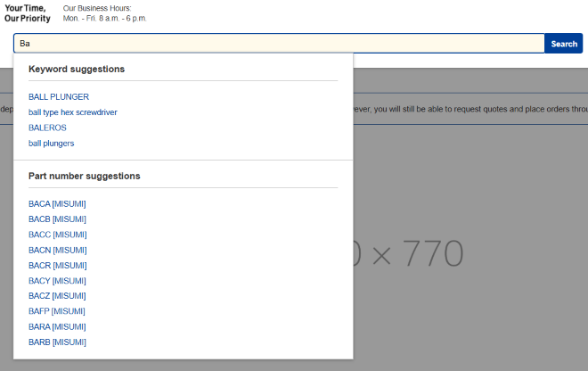Pick the BALEROS keyword suggestion
This screenshot has width=588, height=371.
pyautogui.click(x=47, y=128)
